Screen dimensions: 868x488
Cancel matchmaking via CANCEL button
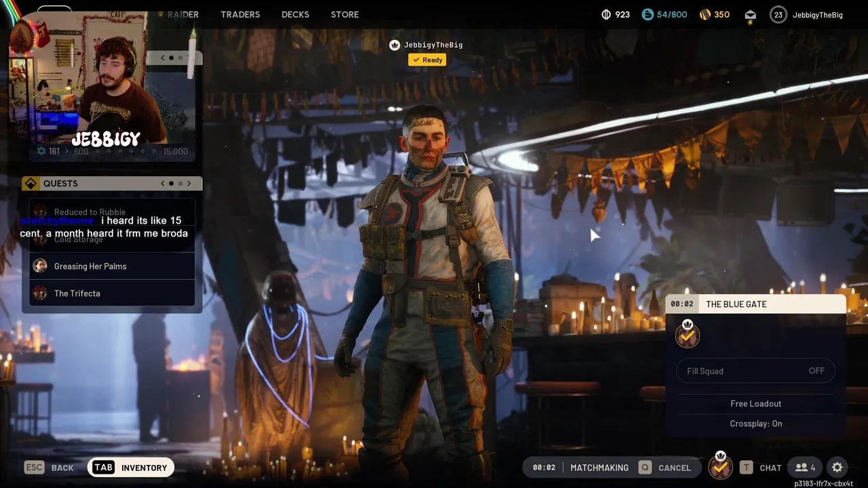tap(675, 468)
